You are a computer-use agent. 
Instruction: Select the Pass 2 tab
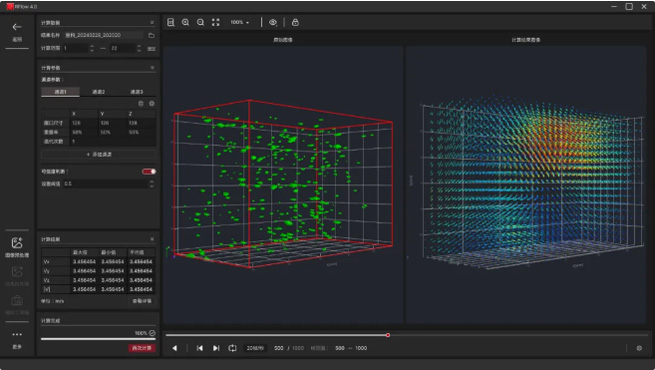[99, 92]
